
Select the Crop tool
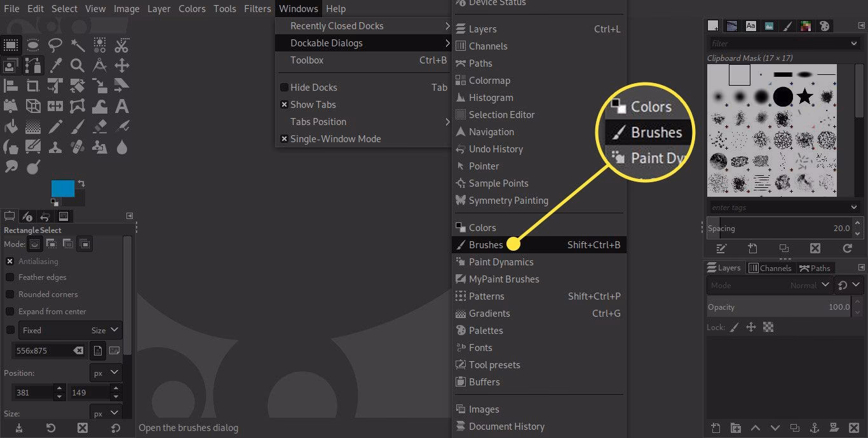pyautogui.click(x=33, y=86)
